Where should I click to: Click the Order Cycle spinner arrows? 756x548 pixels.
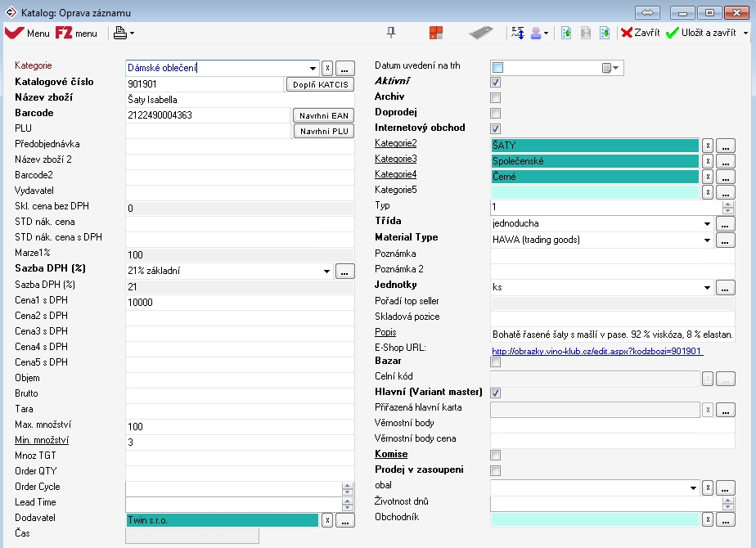tap(347, 489)
